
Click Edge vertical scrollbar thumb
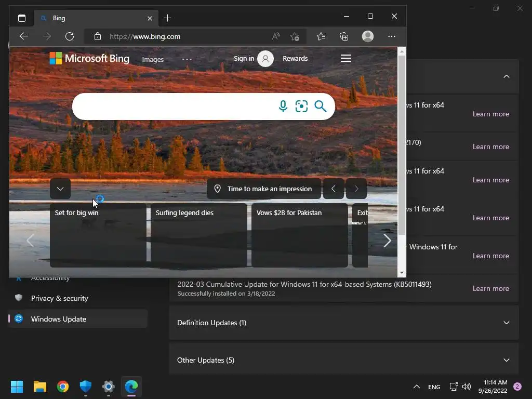click(402, 145)
